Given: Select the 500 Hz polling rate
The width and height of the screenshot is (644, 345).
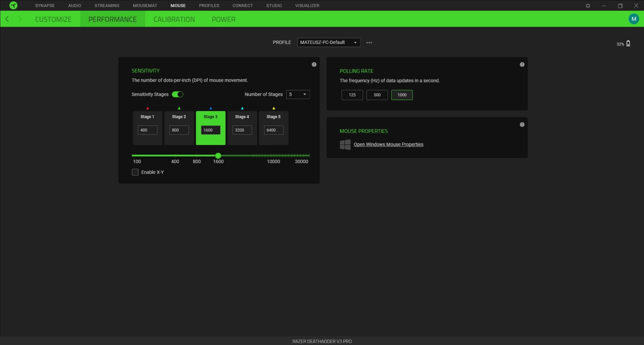Looking at the screenshot, I should pyautogui.click(x=377, y=95).
